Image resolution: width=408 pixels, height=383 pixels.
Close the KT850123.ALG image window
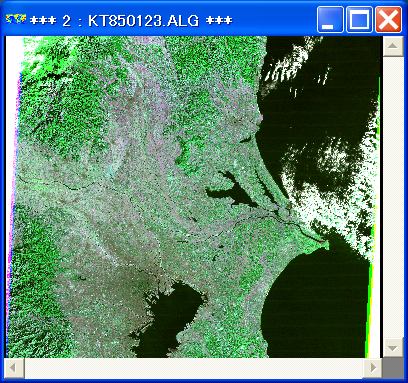point(389,20)
